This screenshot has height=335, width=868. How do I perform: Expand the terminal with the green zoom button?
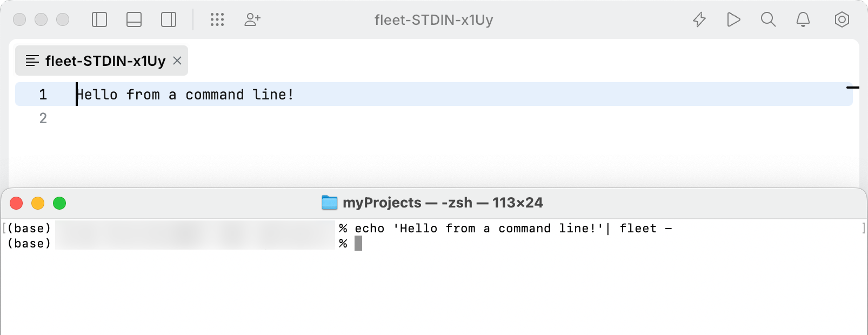(59, 203)
